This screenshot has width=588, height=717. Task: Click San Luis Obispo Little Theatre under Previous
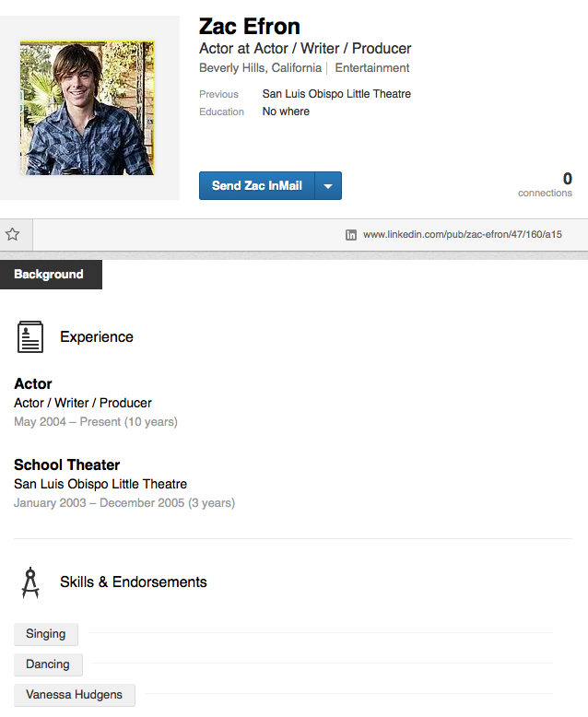click(336, 94)
